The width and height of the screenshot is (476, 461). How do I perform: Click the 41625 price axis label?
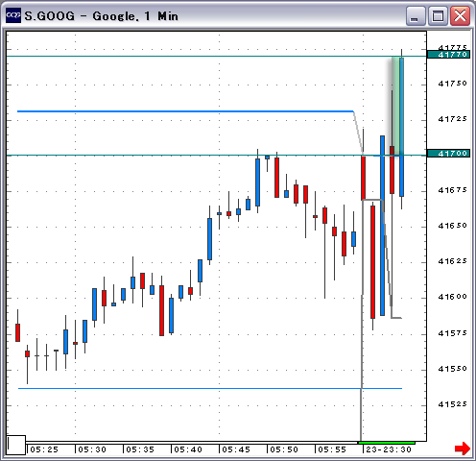point(452,261)
